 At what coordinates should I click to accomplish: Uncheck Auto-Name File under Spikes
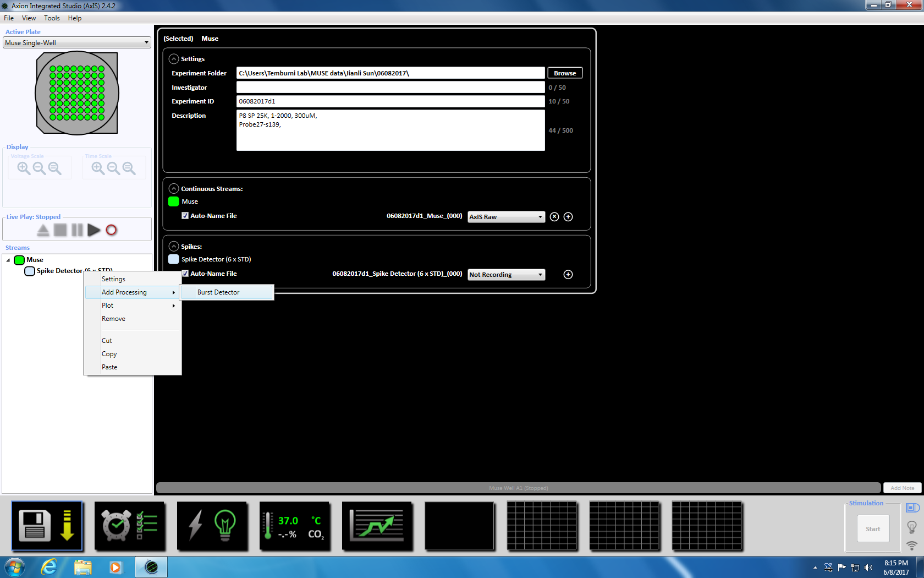point(185,274)
